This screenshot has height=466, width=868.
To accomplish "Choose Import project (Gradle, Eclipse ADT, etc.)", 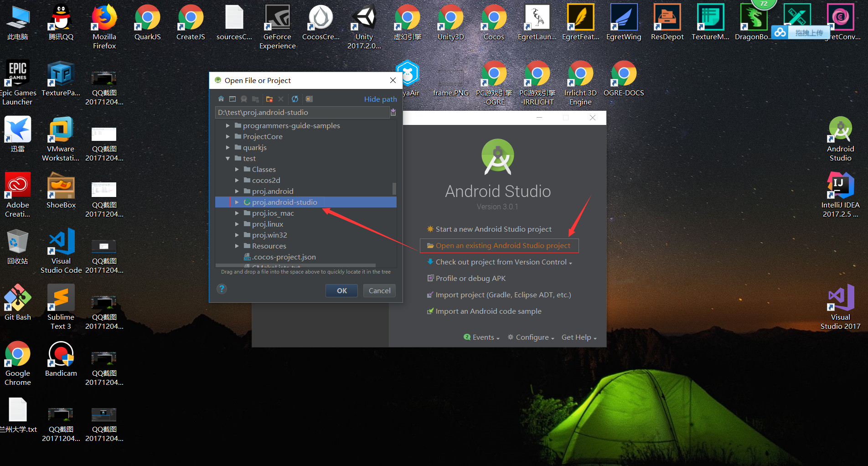I will click(x=499, y=295).
